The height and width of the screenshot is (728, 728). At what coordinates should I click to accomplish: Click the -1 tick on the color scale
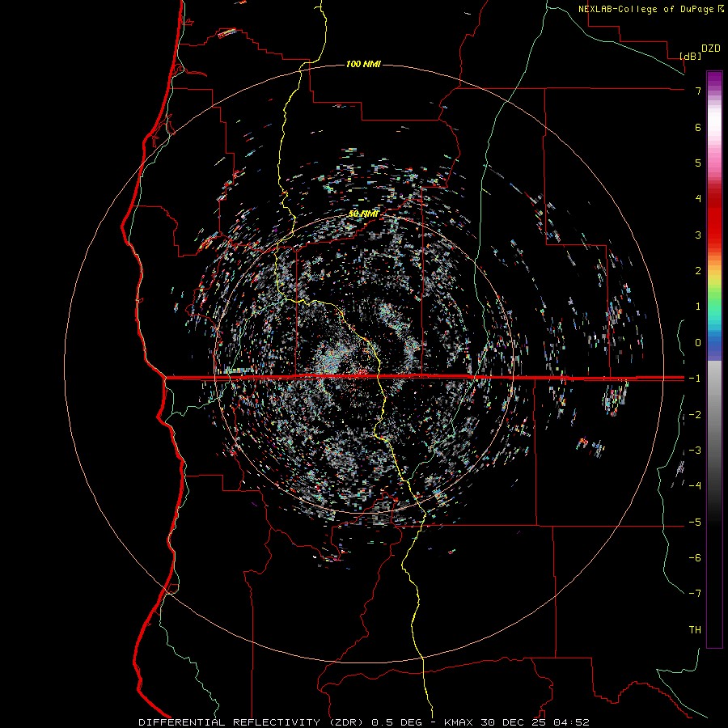tap(695, 379)
